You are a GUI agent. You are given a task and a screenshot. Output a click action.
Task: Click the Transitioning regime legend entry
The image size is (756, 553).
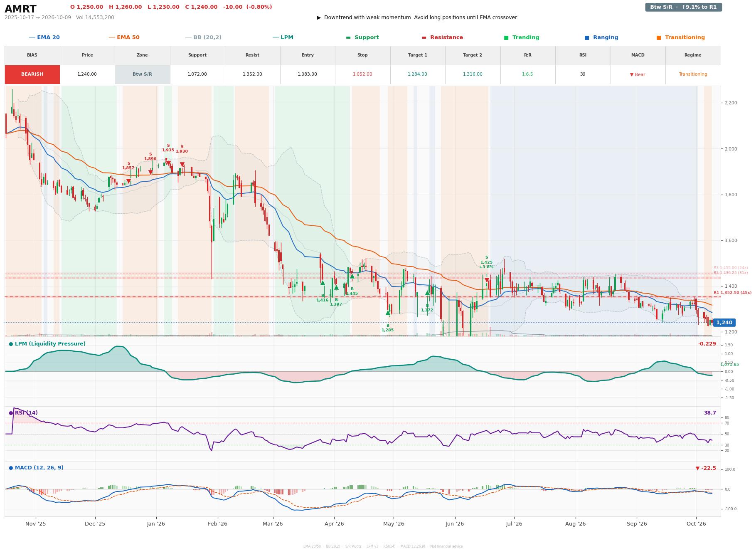tap(681, 37)
